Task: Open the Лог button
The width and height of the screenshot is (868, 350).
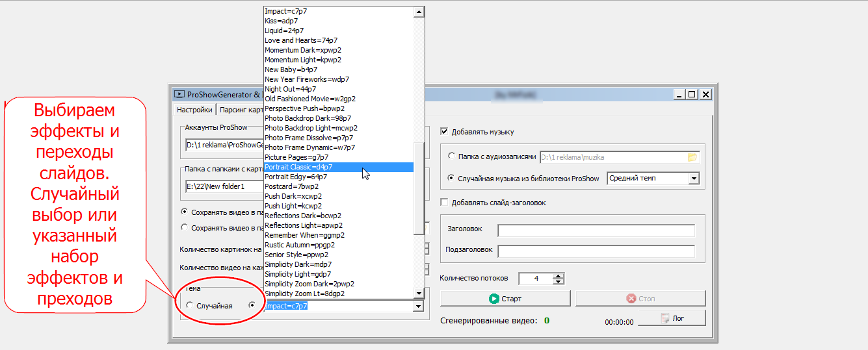Action: coord(672,318)
